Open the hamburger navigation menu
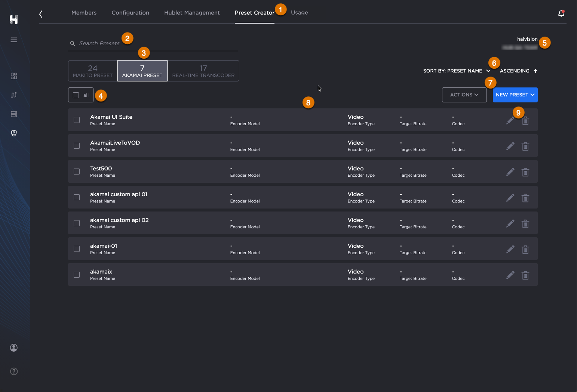577x392 pixels. (x=14, y=40)
